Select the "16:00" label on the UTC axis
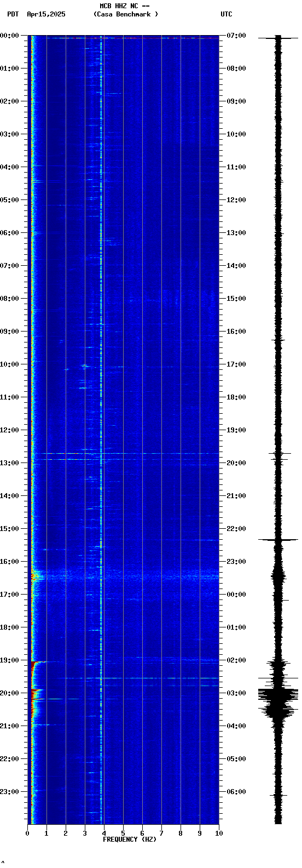 tap(236, 332)
